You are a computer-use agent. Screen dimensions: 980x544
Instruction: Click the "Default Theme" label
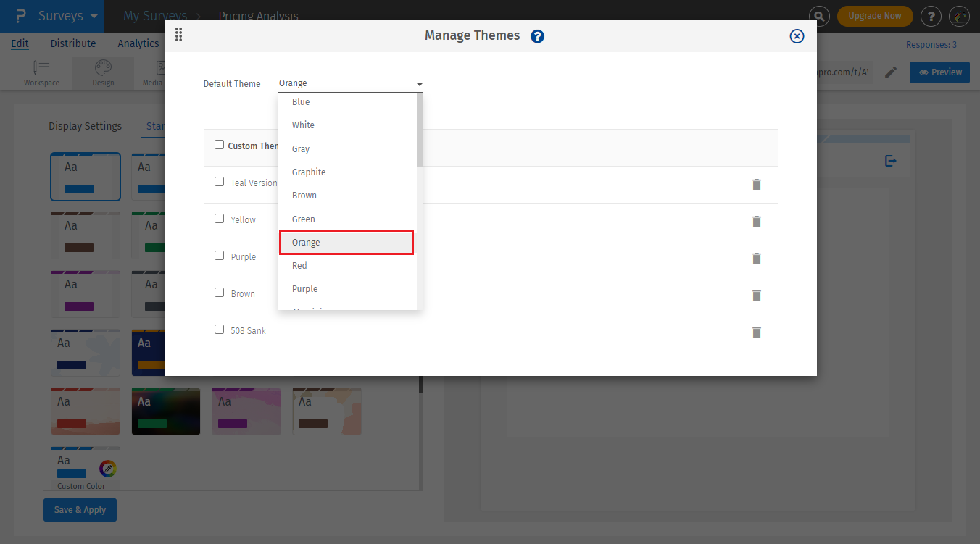pos(232,84)
